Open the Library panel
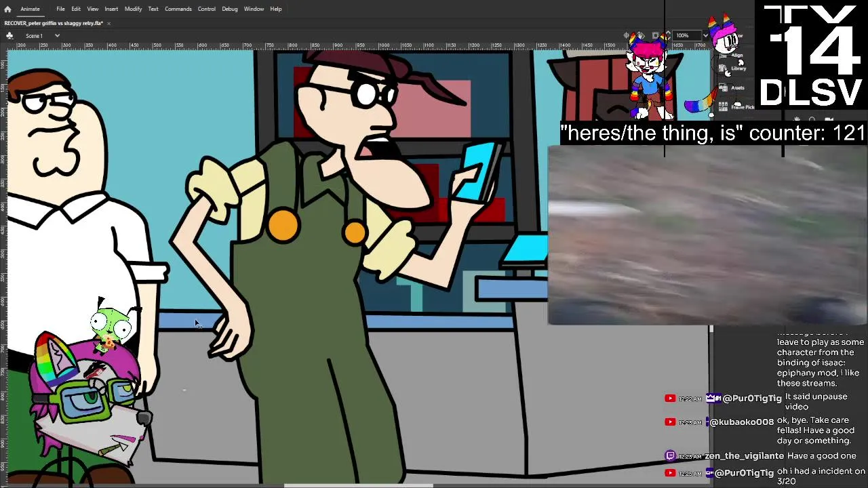This screenshot has height=488, width=868. point(738,68)
